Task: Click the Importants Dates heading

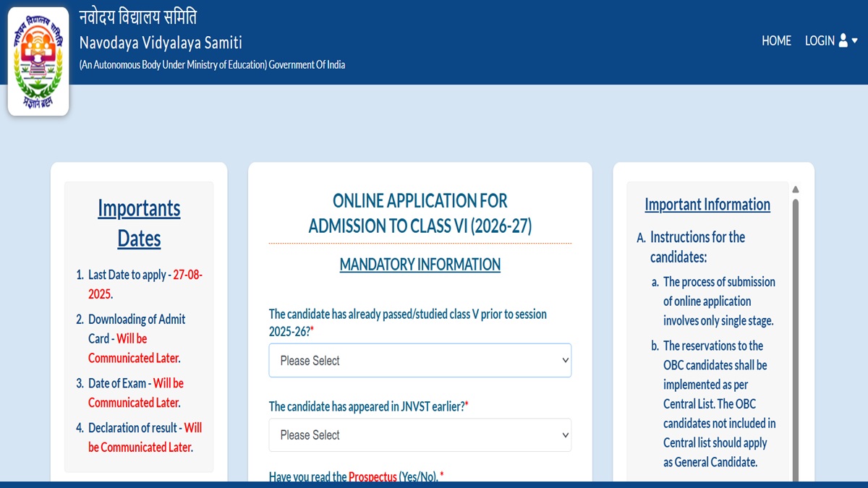Action: (x=139, y=223)
